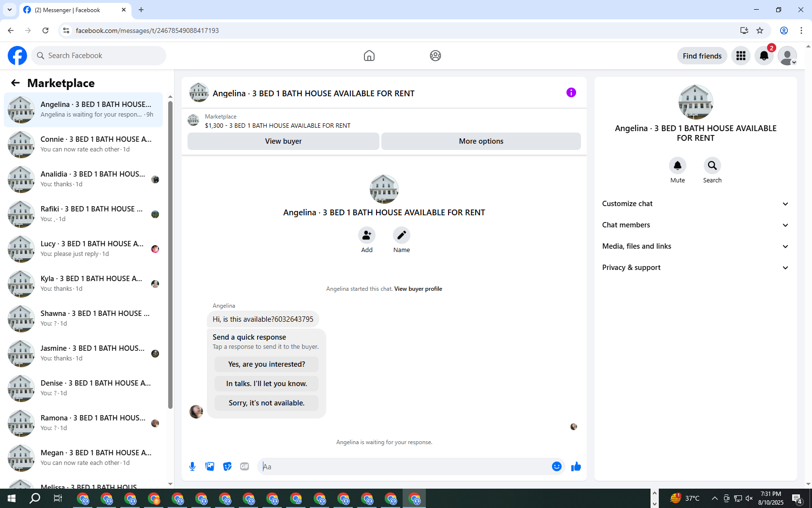Expand Customize chat section
This screenshot has height=508, width=812.
tap(696, 204)
